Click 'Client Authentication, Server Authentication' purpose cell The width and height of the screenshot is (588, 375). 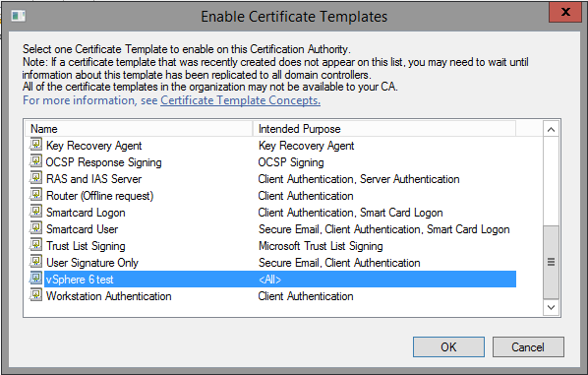click(359, 179)
